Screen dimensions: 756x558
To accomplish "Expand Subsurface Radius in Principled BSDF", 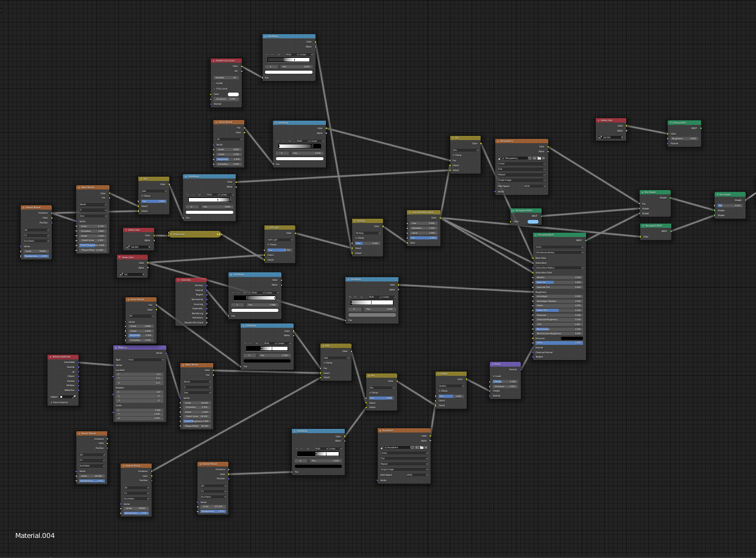I will point(559,268).
